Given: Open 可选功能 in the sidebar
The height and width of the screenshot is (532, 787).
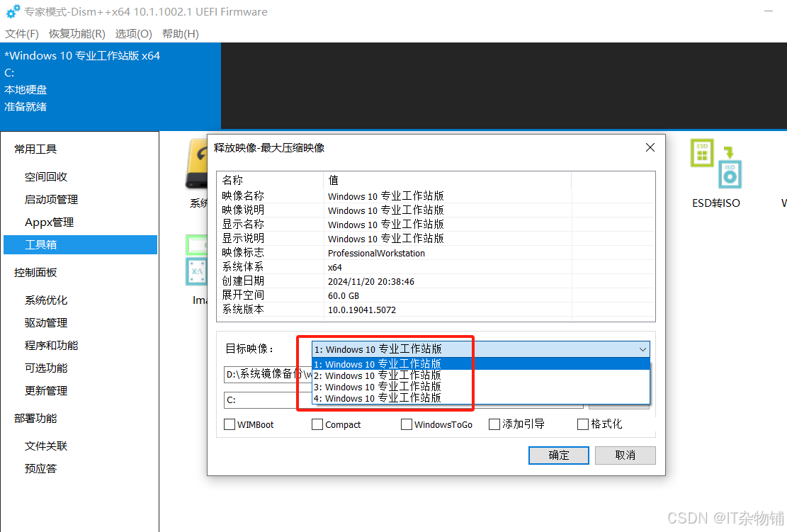Looking at the screenshot, I should pos(45,368).
